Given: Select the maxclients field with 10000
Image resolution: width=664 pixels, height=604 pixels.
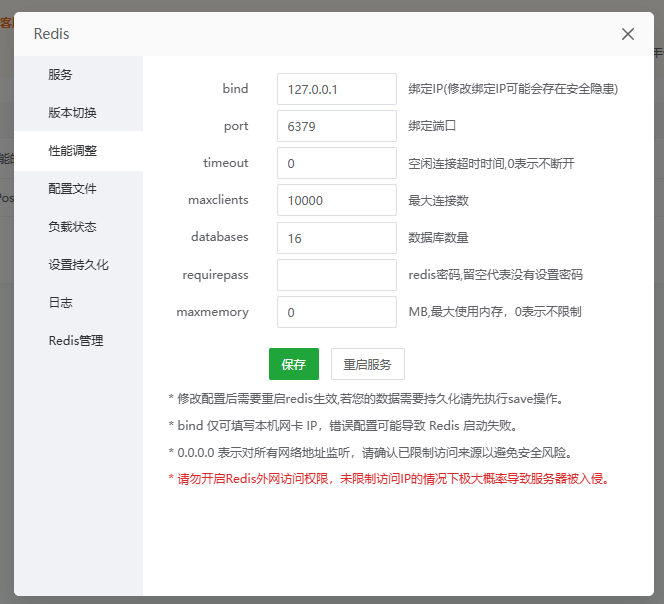Looking at the screenshot, I should 337,200.
